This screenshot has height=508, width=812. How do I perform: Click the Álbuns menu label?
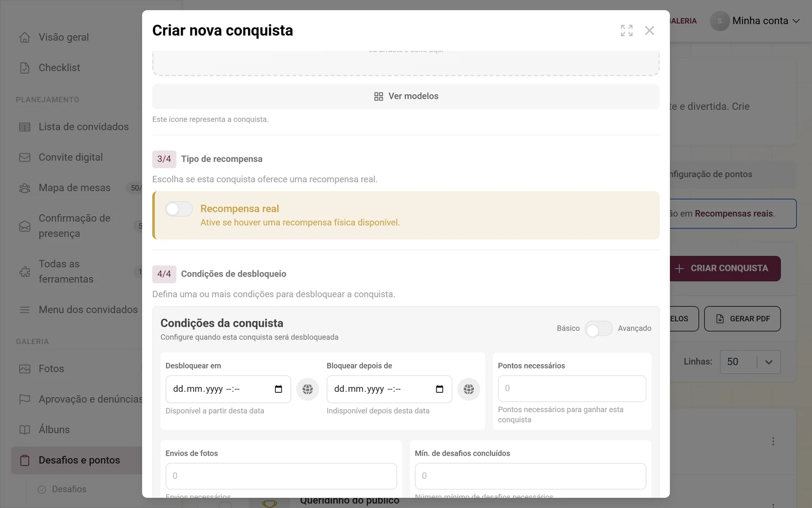point(54,430)
